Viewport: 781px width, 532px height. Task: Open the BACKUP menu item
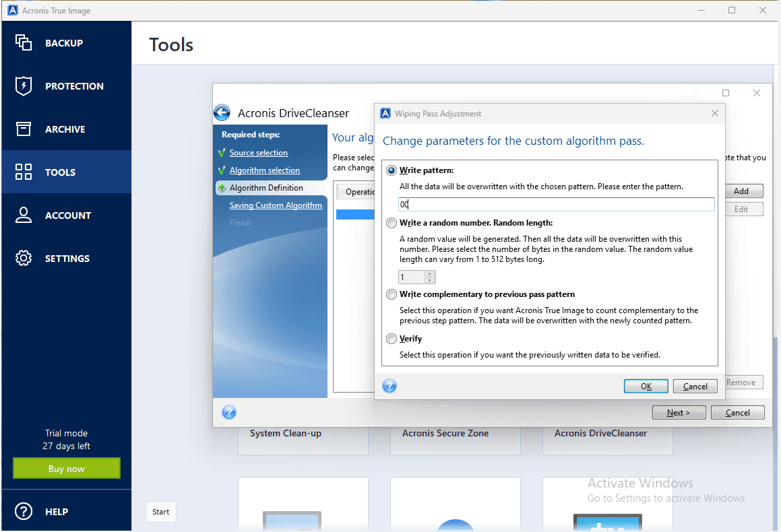click(x=64, y=43)
